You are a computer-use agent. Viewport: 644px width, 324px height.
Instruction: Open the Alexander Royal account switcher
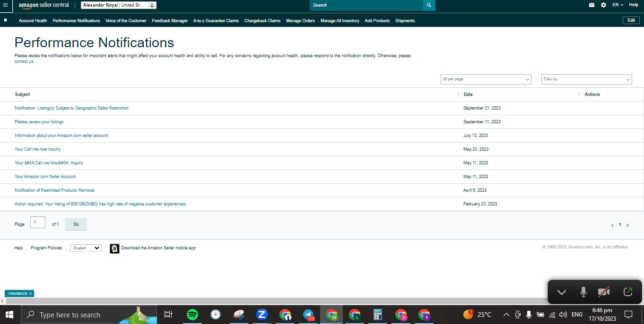coord(119,5)
